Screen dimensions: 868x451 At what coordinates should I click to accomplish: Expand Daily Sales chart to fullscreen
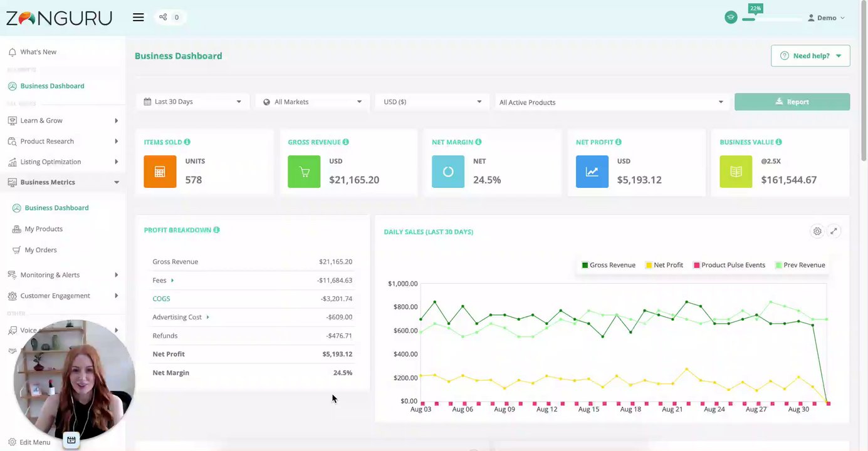coord(834,231)
